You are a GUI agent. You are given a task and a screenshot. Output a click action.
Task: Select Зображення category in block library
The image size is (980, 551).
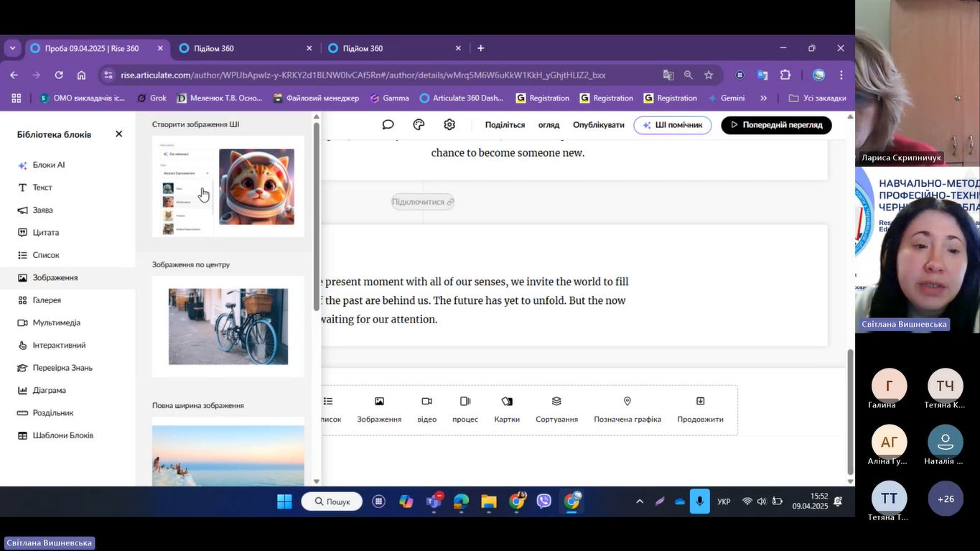(55, 278)
